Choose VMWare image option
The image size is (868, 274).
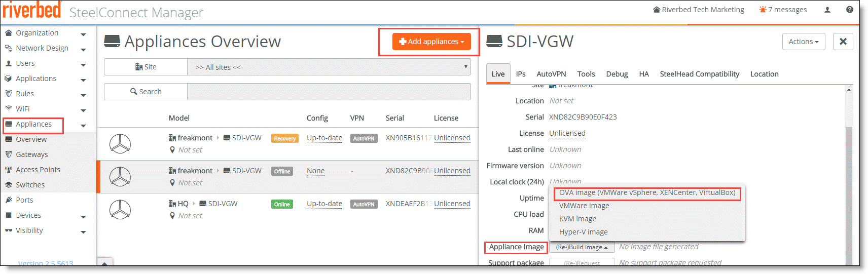(x=584, y=206)
